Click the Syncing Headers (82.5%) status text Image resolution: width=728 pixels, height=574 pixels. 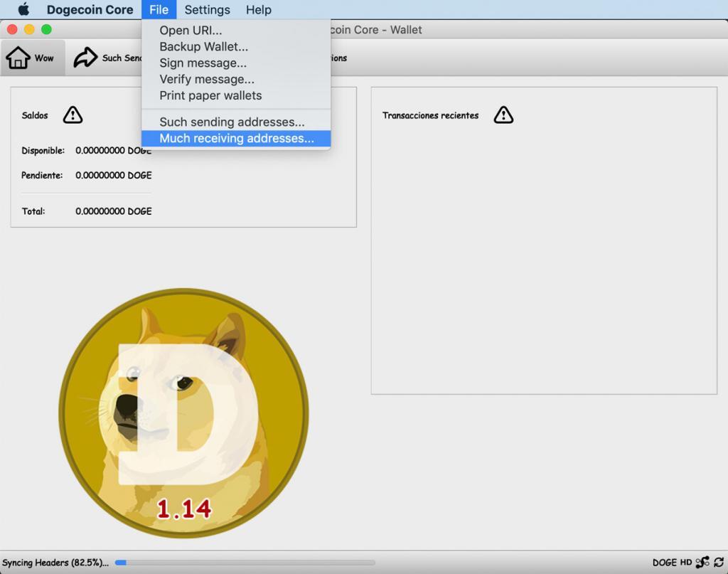click(55, 563)
